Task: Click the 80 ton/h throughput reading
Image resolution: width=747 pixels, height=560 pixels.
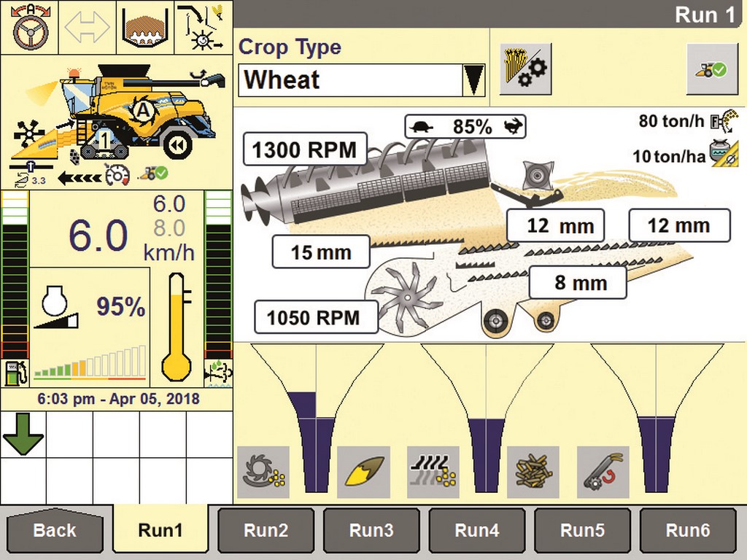Action: pos(671,121)
